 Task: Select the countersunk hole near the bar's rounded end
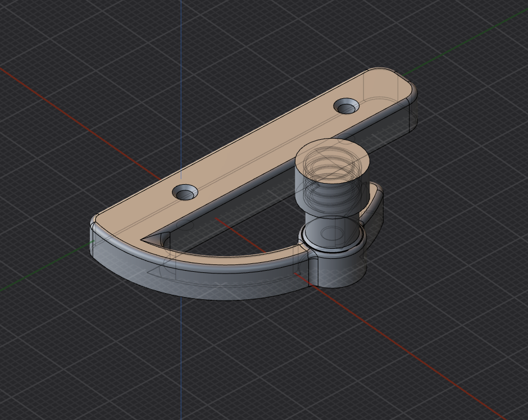click(x=346, y=106)
